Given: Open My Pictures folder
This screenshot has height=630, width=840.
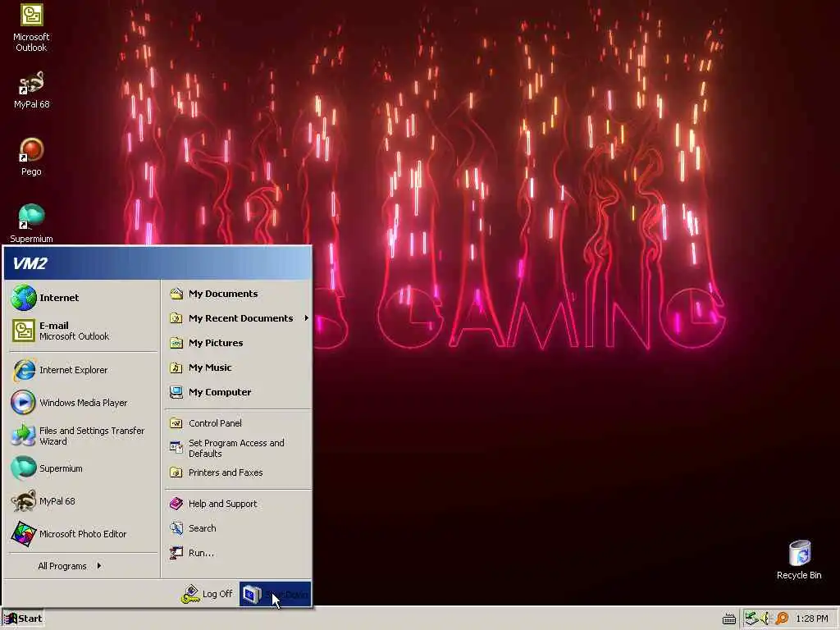Looking at the screenshot, I should 237,343.
